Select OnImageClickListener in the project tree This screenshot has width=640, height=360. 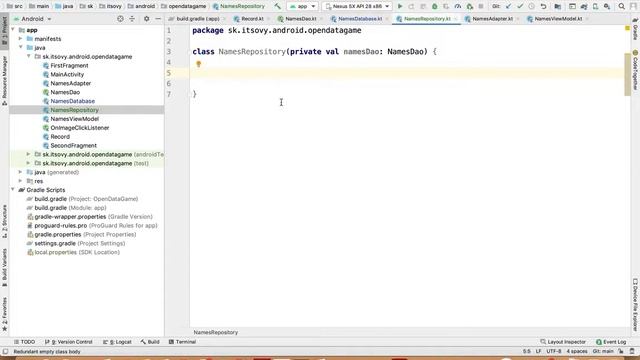coord(80,128)
